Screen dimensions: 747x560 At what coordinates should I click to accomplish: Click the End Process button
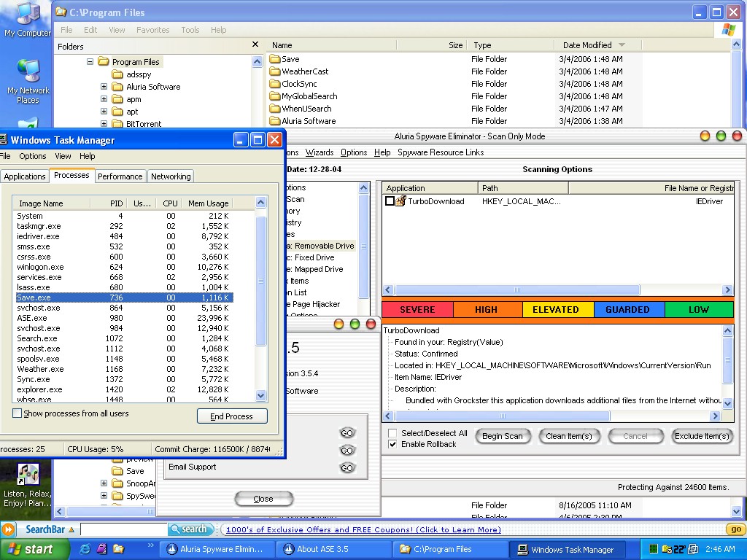(232, 416)
